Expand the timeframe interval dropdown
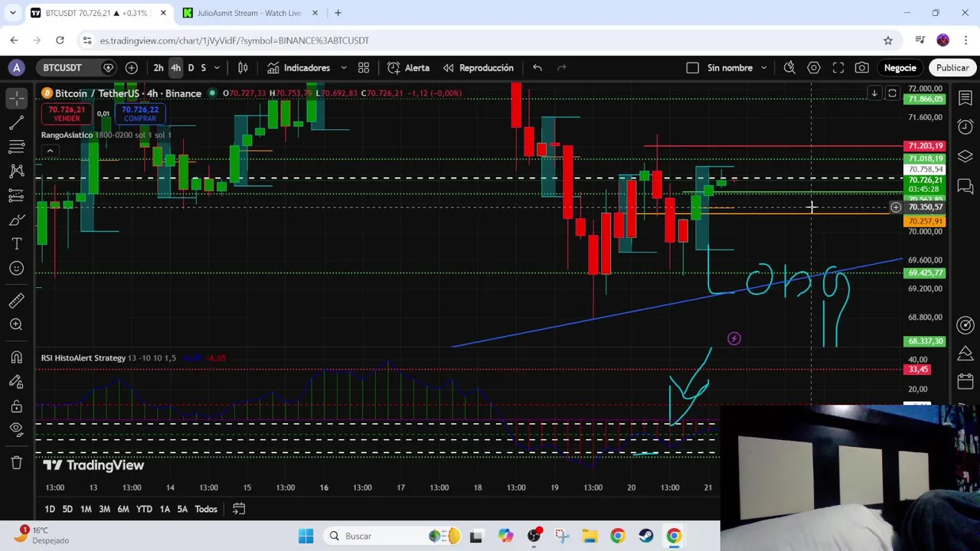Image resolution: width=980 pixels, height=551 pixels. 217,68
